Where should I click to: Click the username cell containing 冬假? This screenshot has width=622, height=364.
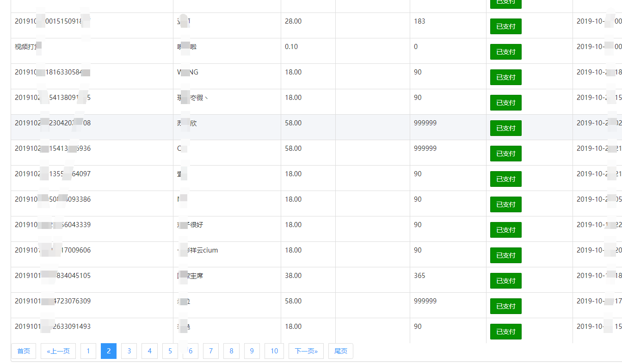pos(227,102)
